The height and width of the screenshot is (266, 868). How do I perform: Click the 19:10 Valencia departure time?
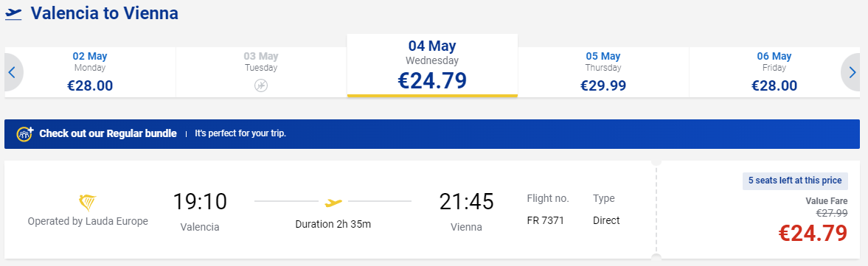click(x=200, y=201)
